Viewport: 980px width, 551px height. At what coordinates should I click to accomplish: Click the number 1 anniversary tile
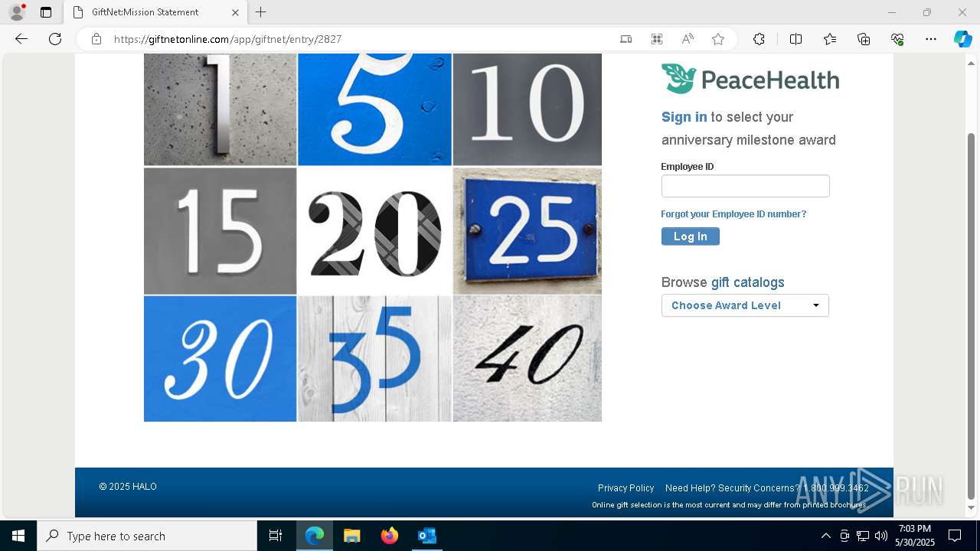click(x=220, y=109)
